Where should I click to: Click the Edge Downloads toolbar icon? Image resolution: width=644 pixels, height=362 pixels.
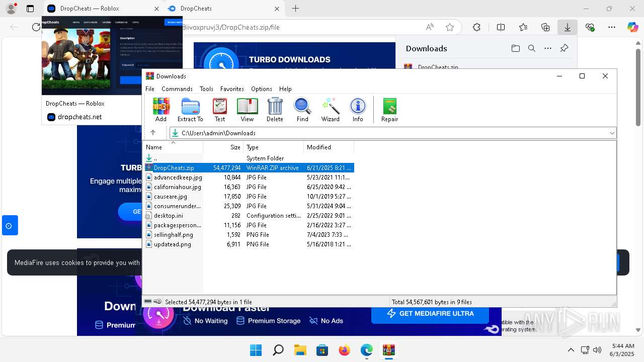568,27
